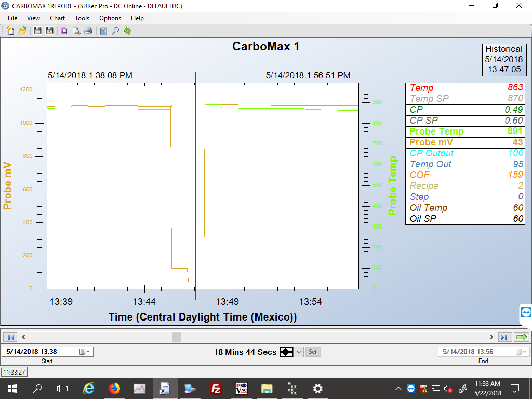The image size is (532, 399).
Task: Jump to last data with the skip-end button
Action: (504, 337)
